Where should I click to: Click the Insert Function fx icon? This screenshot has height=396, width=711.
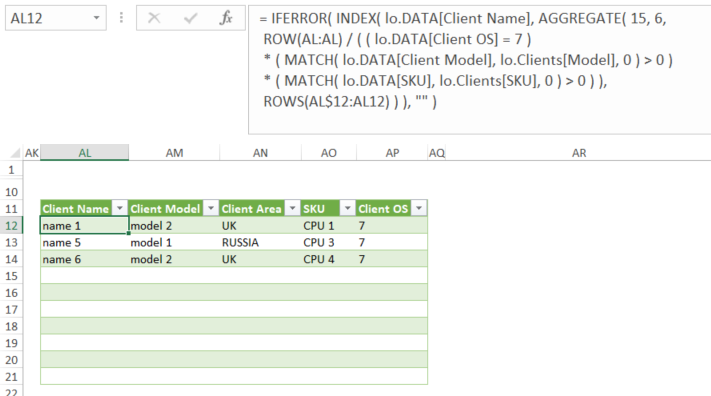(226, 18)
